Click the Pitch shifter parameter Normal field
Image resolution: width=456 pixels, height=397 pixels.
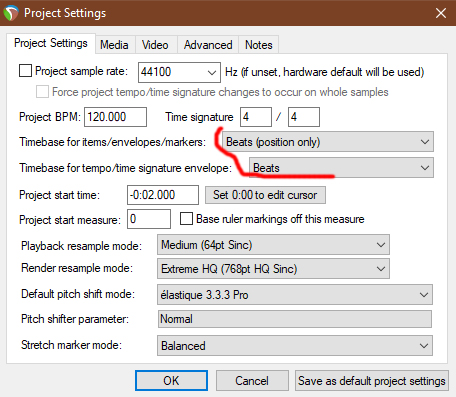(x=295, y=319)
